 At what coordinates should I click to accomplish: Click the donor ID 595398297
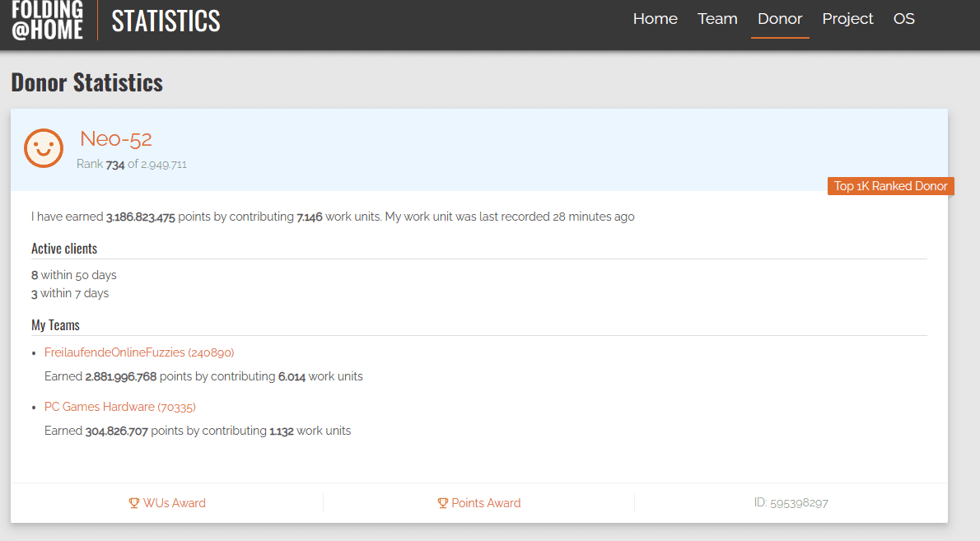click(x=791, y=503)
